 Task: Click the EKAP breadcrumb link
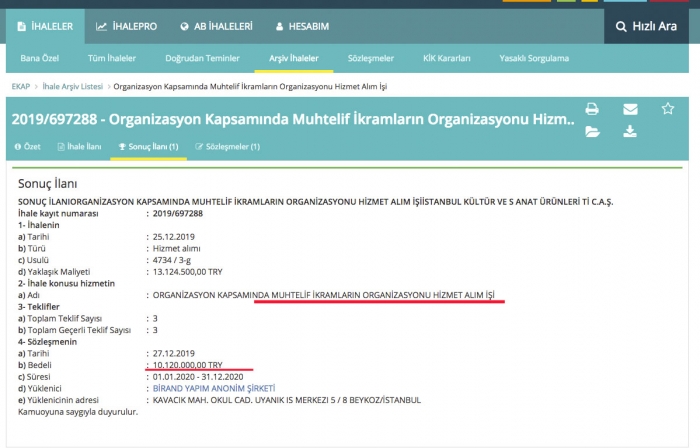(x=20, y=87)
